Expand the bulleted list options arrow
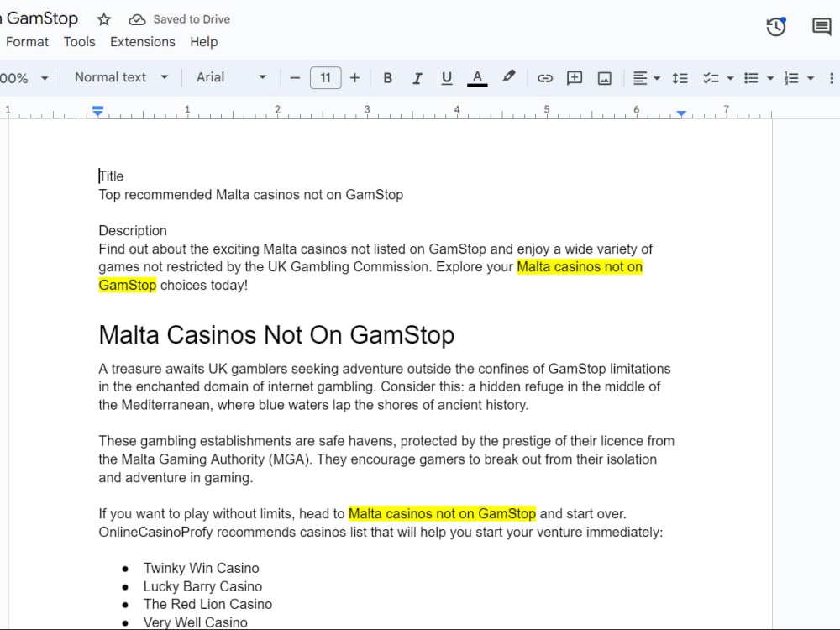Screen dimensions: 840x630 coord(770,78)
